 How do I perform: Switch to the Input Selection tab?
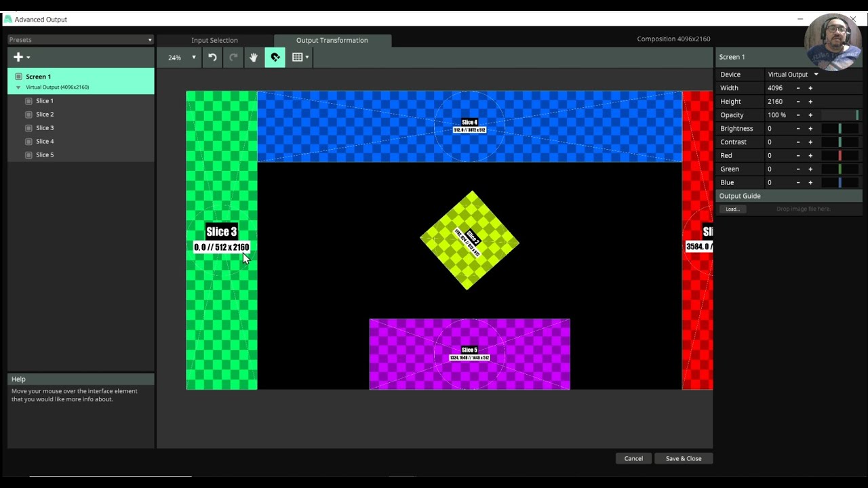[x=214, y=41]
